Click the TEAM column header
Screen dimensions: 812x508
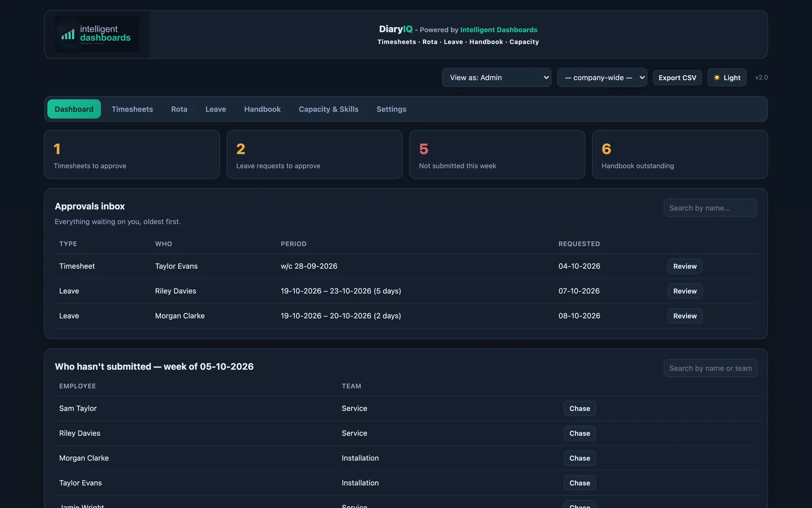point(351,386)
